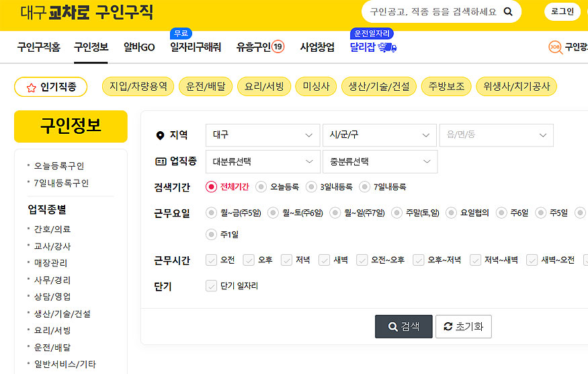
Task: Check the 저녁~새벽 checkbox
Action: point(476,260)
